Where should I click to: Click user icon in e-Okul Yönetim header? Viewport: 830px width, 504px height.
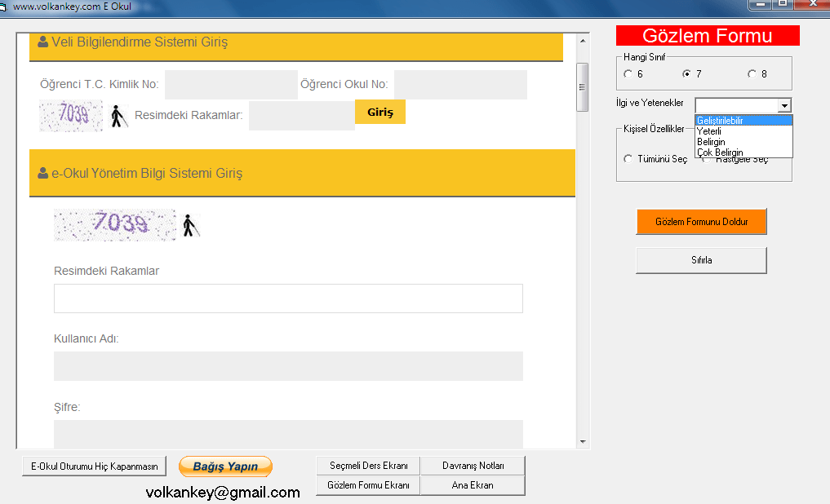pyautogui.click(x=43, y=174)
